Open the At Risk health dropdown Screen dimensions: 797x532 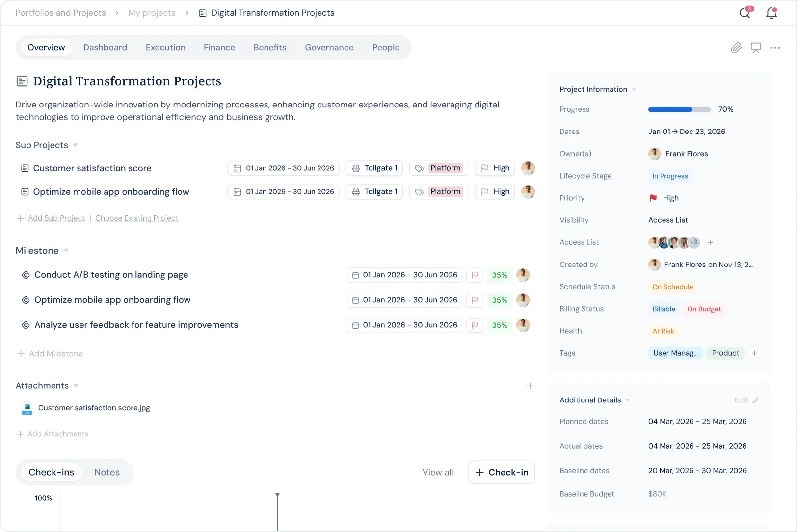(x=663, y=331)
